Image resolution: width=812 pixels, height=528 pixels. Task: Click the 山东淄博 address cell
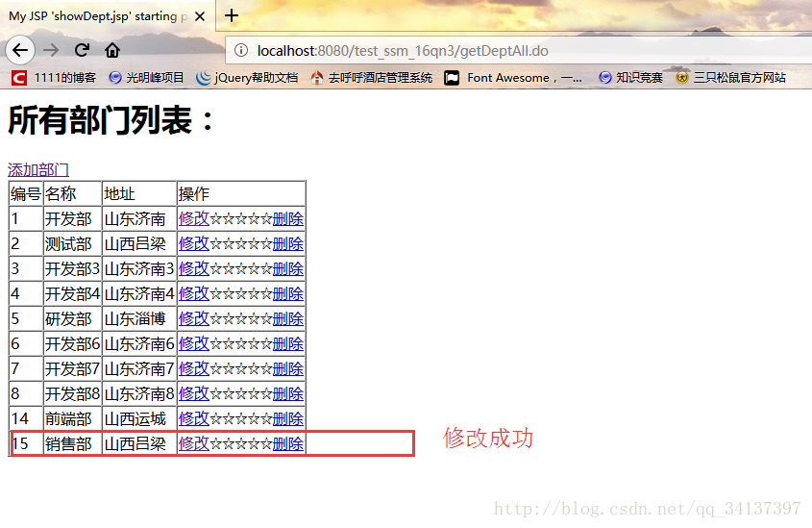[x=139, y=318]
